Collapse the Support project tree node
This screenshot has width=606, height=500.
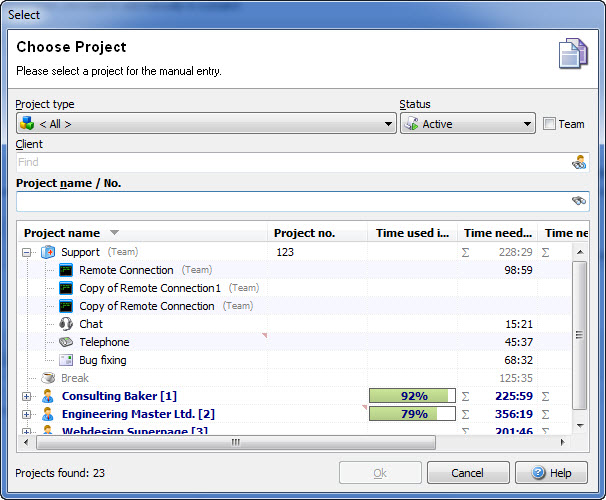coord(26,252)
